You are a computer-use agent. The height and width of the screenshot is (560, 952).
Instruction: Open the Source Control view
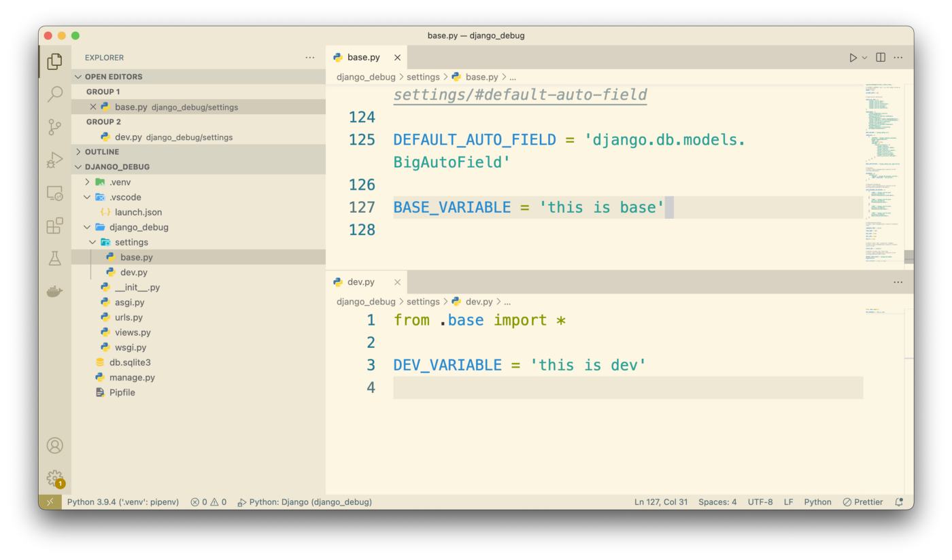(55, 127)
